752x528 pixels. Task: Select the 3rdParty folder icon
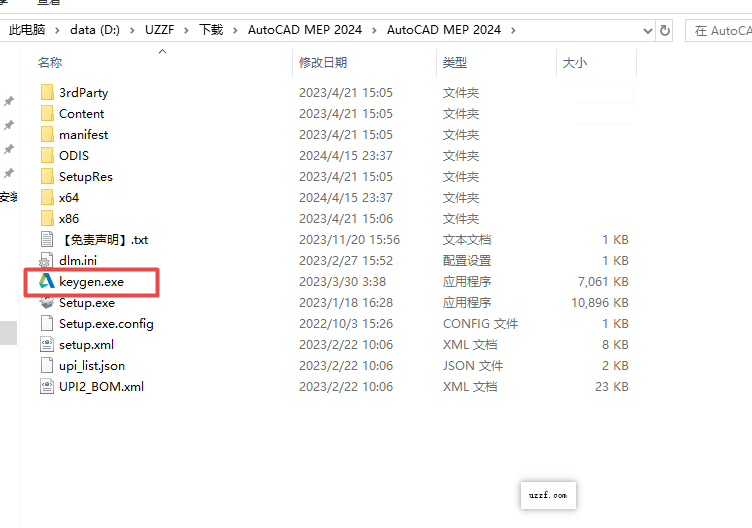[47, 92]
